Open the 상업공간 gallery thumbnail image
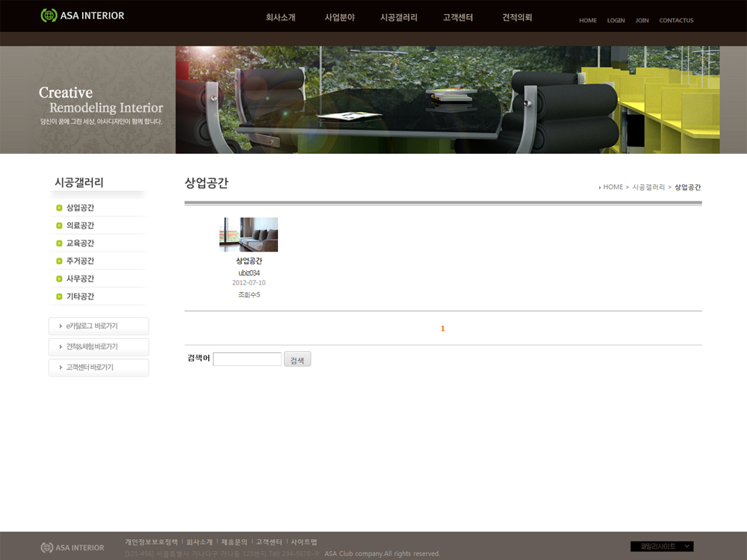Screen dimensions: 747x560 pos(249,234)
